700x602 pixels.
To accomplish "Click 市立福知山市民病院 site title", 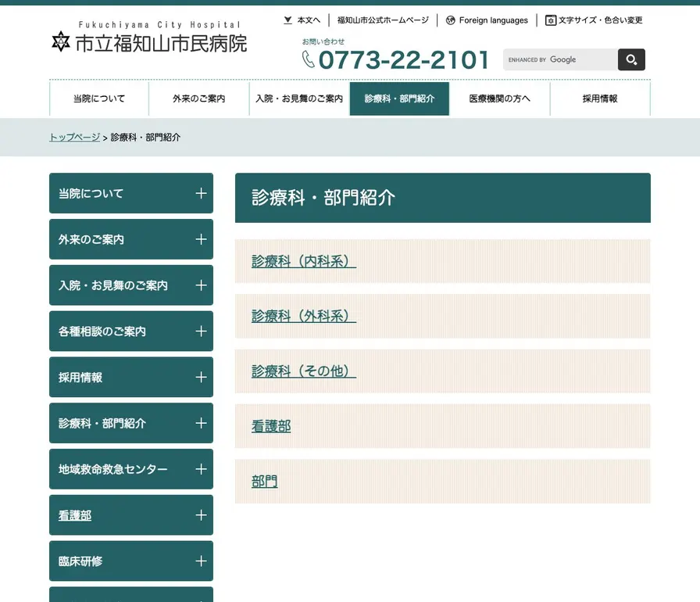I will [x=161, y=43].
